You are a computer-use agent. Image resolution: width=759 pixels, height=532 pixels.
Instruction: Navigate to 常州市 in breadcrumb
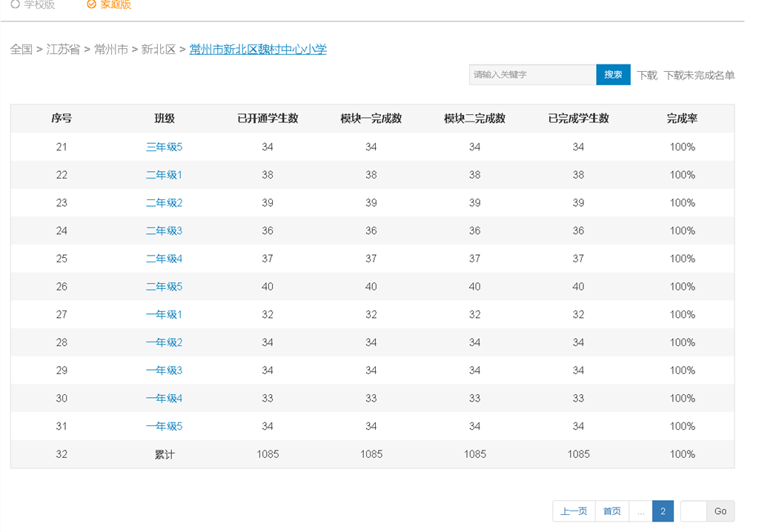coord(110,50)
